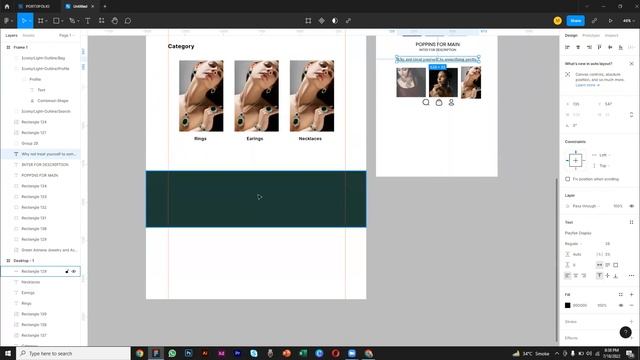
Task: Set text resizing to fixed size
Action: tap(616, 265)
